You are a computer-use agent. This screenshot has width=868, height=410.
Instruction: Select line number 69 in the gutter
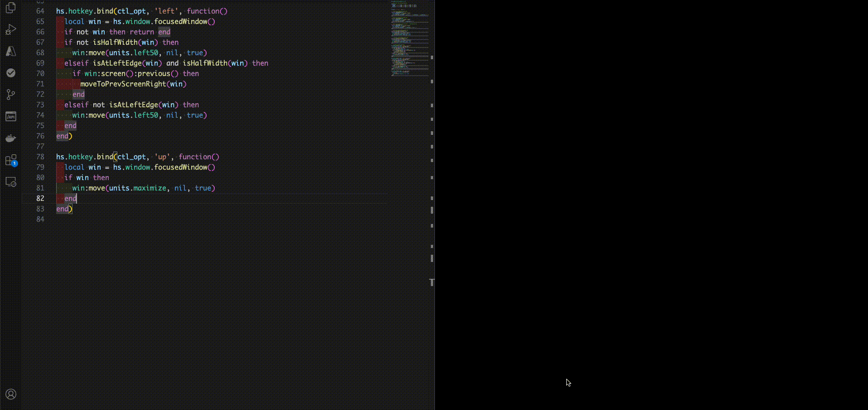[x=40, y=63]
